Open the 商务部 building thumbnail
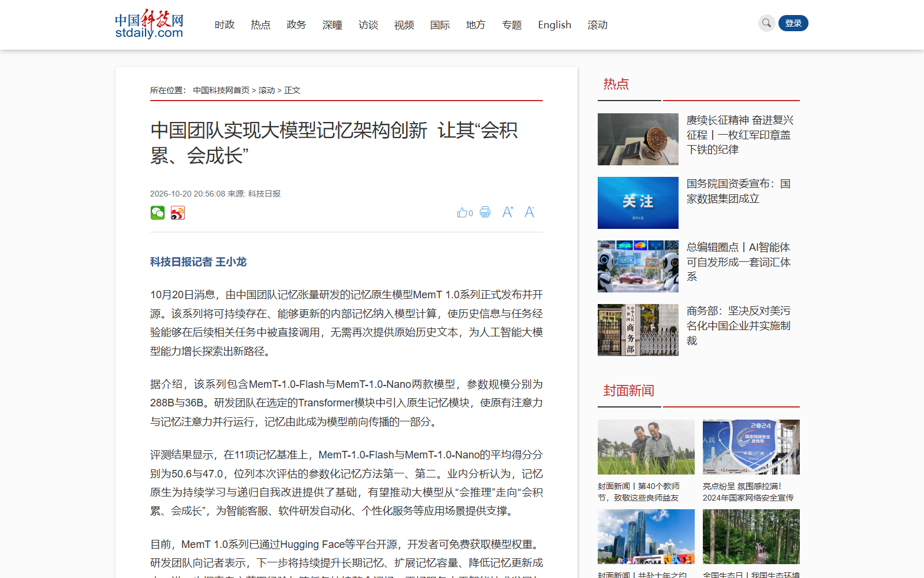 [x=638, y=330]
